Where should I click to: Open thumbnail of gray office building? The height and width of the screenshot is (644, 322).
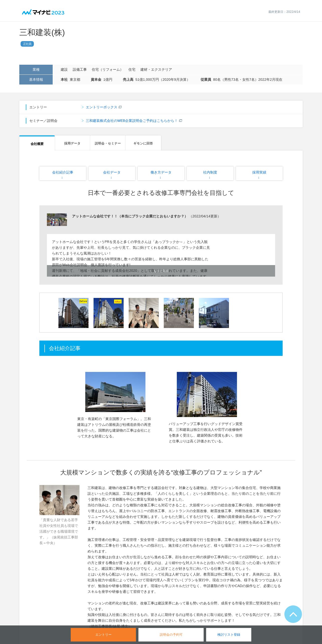tap(214, 313)
